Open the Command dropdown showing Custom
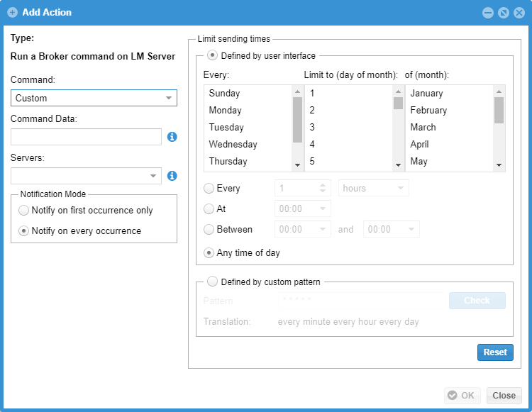 pos(94,98)
